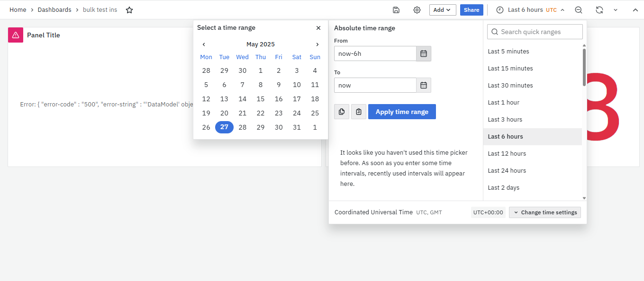Star the bulk test ins dashboard

click(129, 10)
